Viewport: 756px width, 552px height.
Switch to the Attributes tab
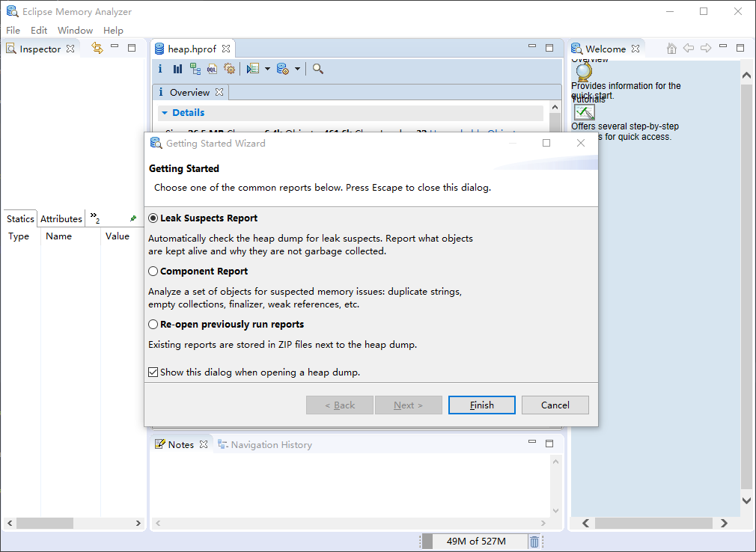click(x=61, y=218)
